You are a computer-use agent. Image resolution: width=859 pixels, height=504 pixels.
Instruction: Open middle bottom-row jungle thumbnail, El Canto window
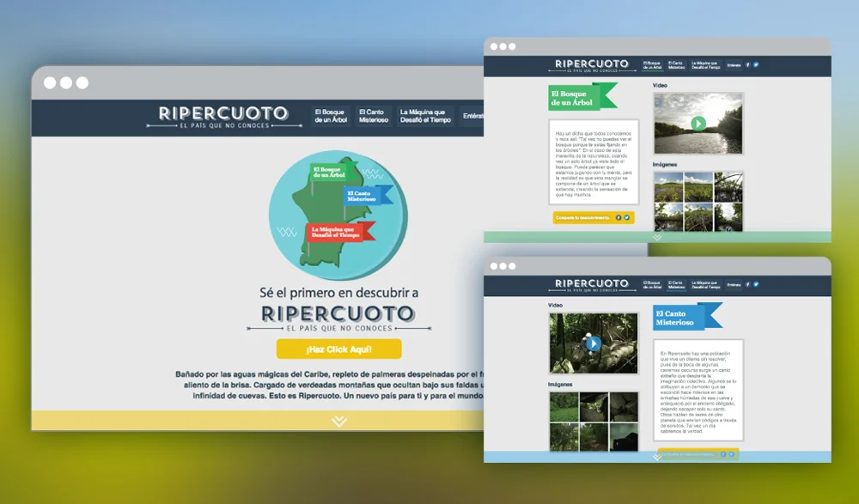coord(594,437)
